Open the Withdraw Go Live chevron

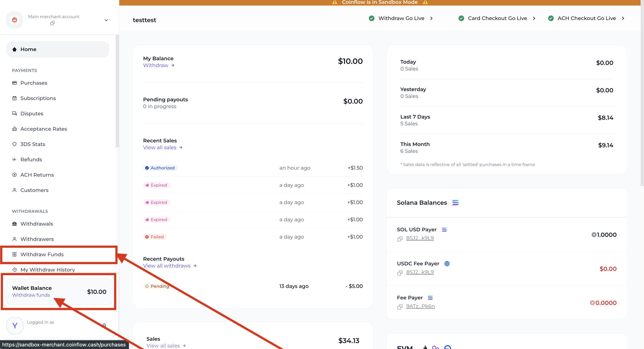click(431, 18)
